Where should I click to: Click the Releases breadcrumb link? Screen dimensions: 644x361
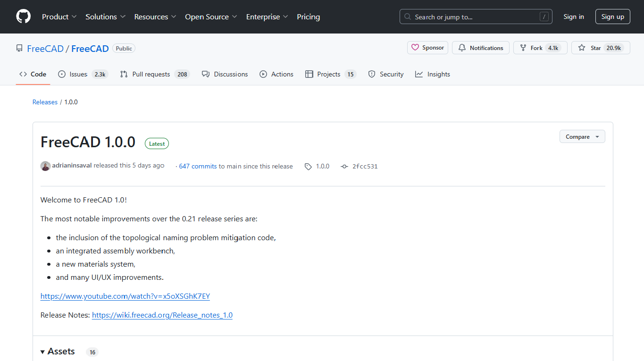pos(45,102)
